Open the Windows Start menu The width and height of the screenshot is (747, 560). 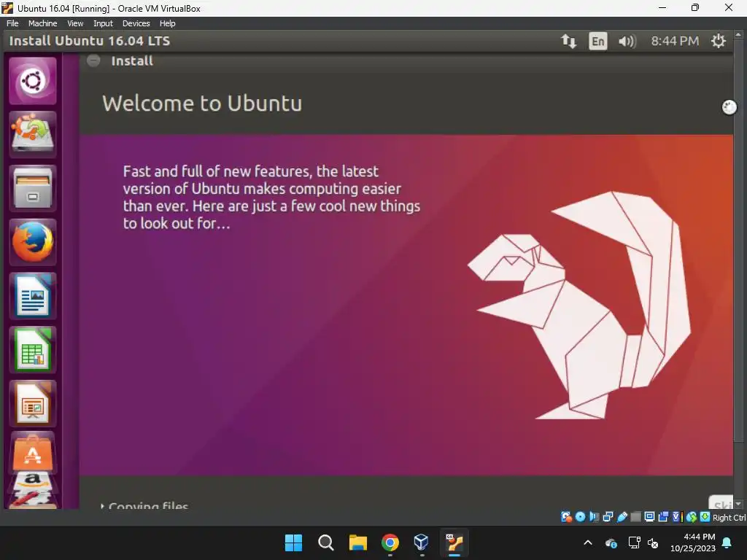click(x=293, y=542)
